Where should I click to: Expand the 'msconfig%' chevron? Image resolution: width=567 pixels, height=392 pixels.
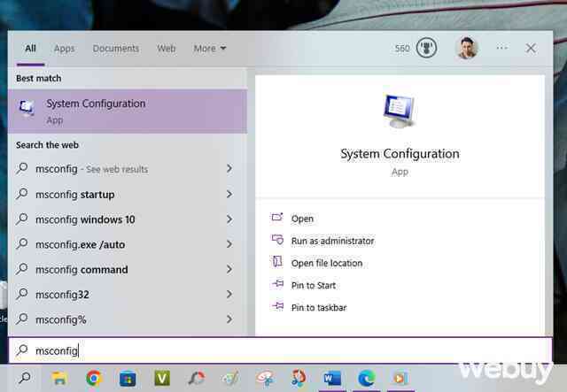pos(229,319)
